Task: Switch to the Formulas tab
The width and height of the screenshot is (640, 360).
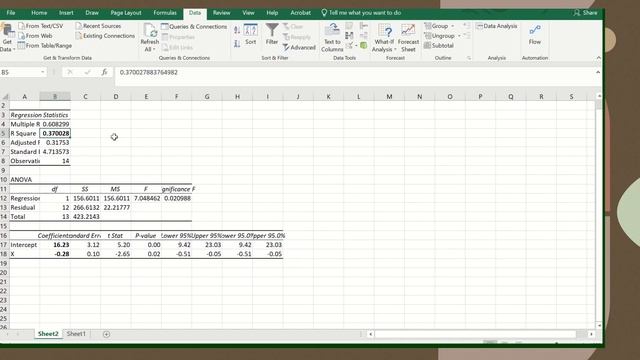Action: click(165, 13)
